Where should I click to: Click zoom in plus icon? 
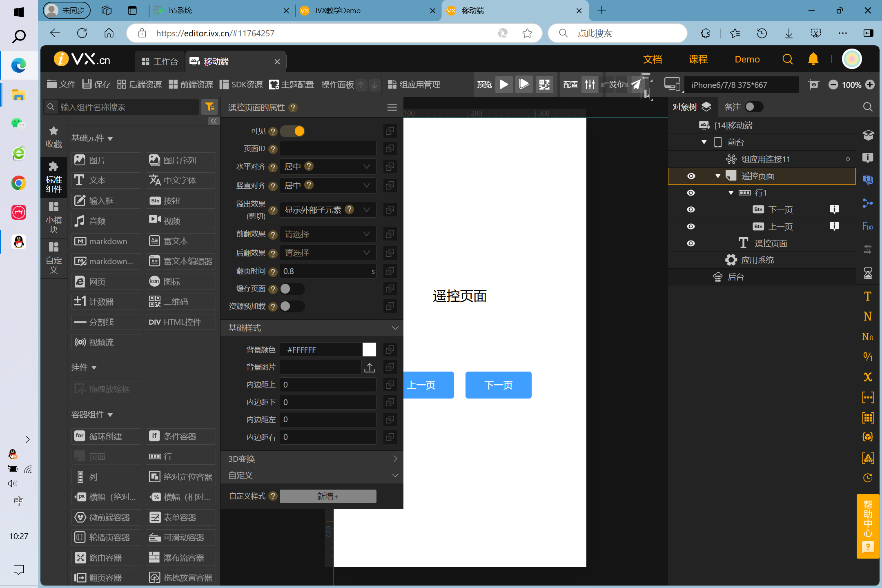870,85
